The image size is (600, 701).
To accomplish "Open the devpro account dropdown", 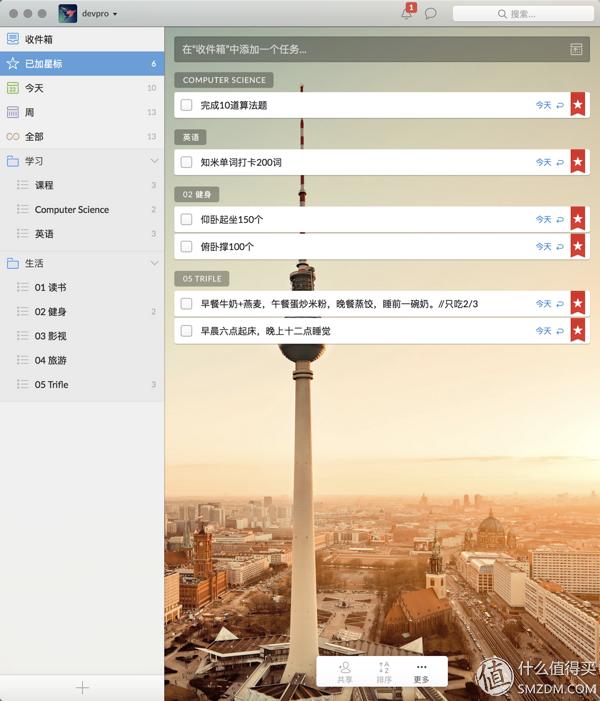I will pyautogui.click(x=99, y=14).
